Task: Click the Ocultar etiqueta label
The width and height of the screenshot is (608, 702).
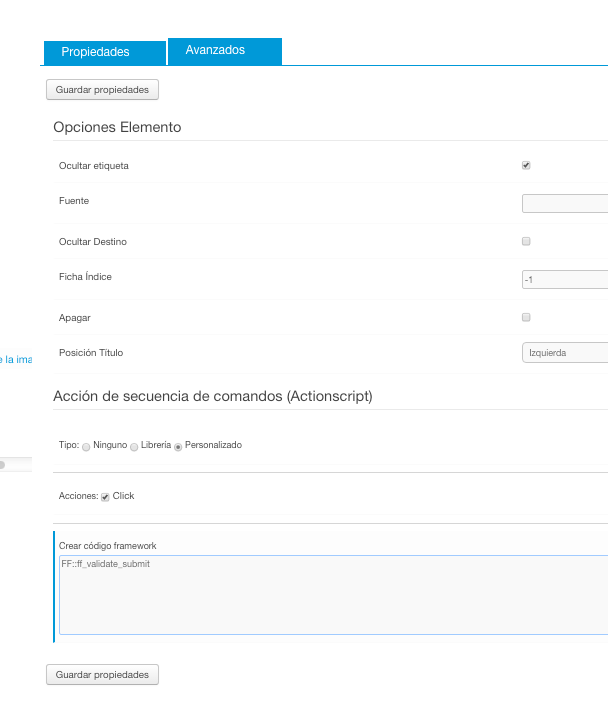Action: coord(94,166)
